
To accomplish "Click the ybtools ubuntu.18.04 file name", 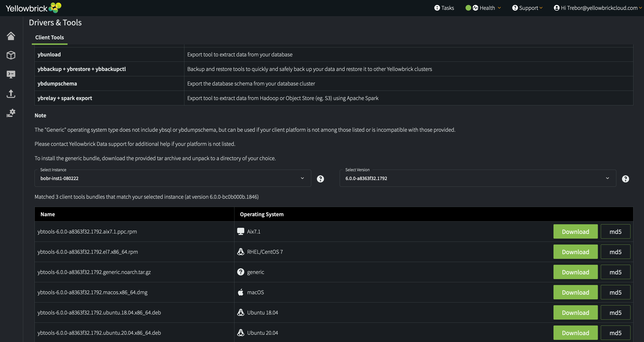I will click(99, 313).
